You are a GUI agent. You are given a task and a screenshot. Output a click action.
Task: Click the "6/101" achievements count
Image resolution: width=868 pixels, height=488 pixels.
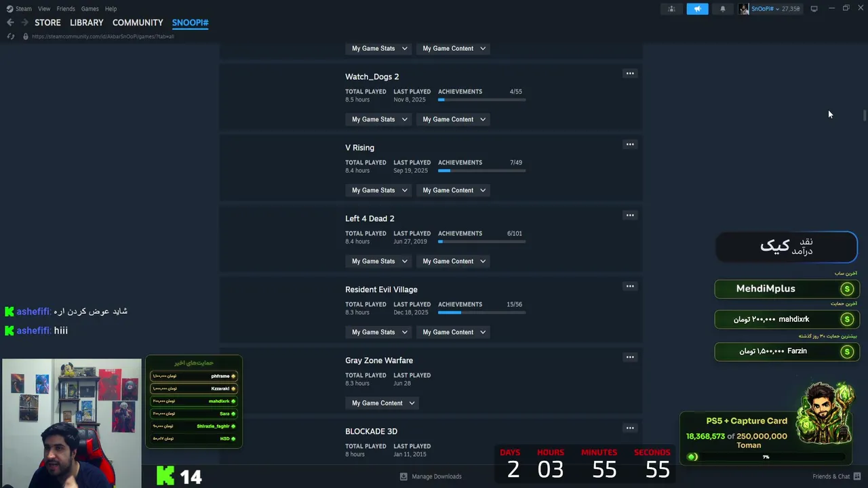[515, 234]
